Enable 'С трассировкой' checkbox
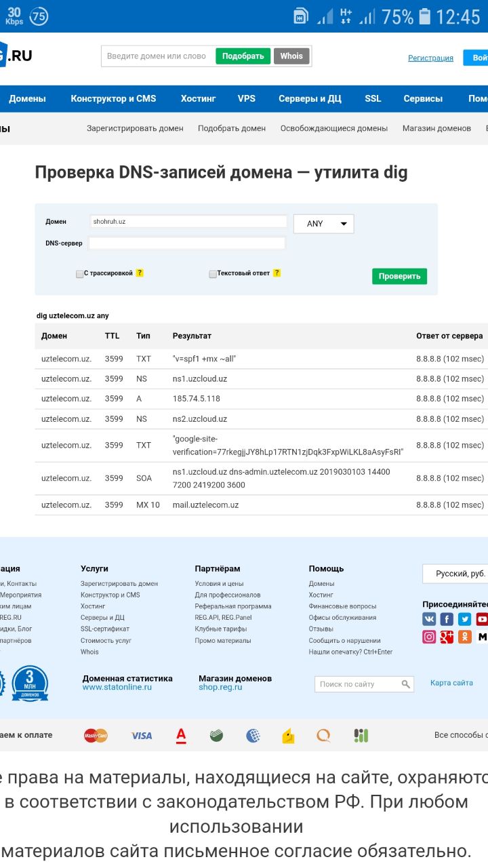 click(x=79, y=274)
